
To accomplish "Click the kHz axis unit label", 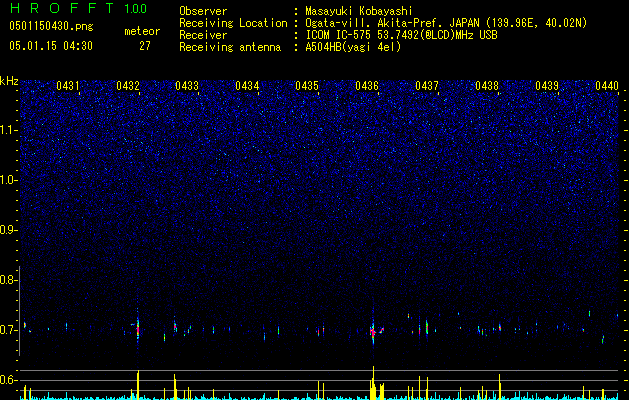I will pos(9,81).
